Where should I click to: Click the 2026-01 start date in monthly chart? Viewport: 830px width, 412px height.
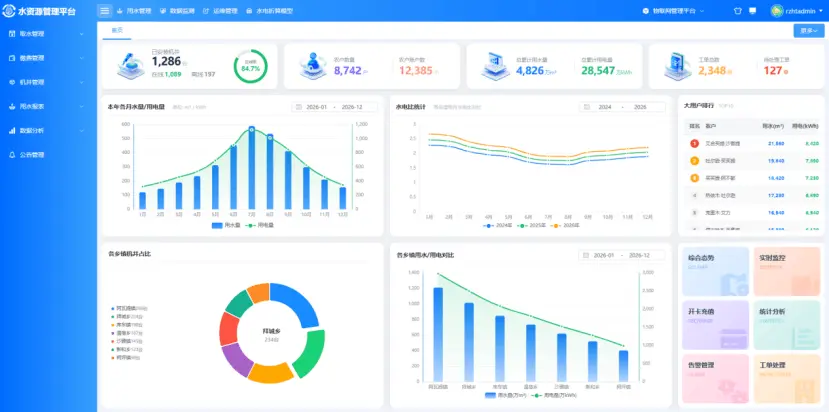317,107
